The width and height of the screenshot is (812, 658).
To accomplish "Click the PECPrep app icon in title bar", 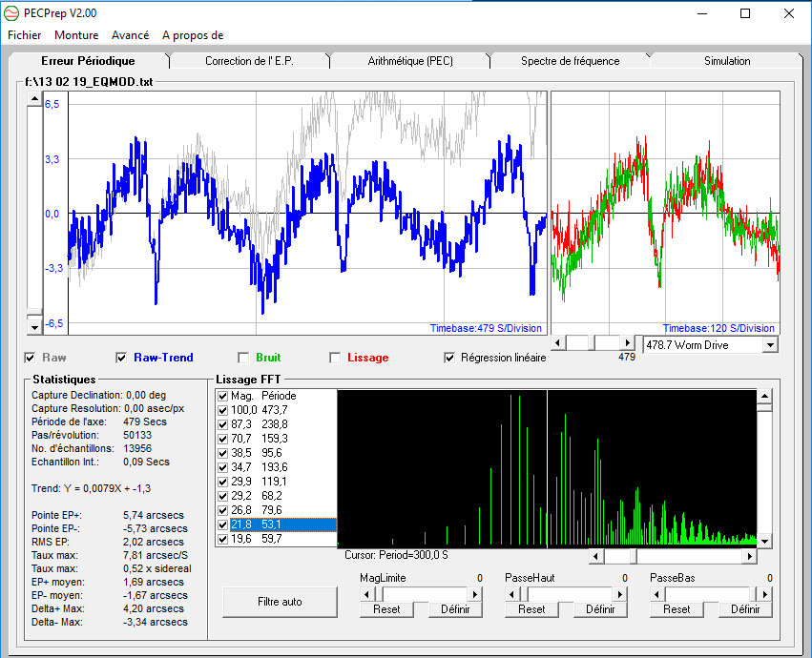I will [12, 13].
